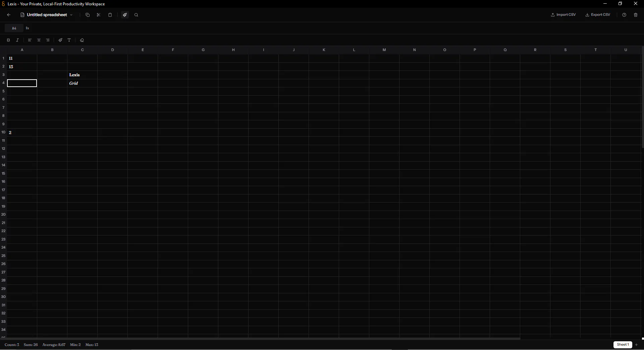644x350 pixels.
Task: Toggle the highlighted paintbrush format toolbar button
Action: 125,15
